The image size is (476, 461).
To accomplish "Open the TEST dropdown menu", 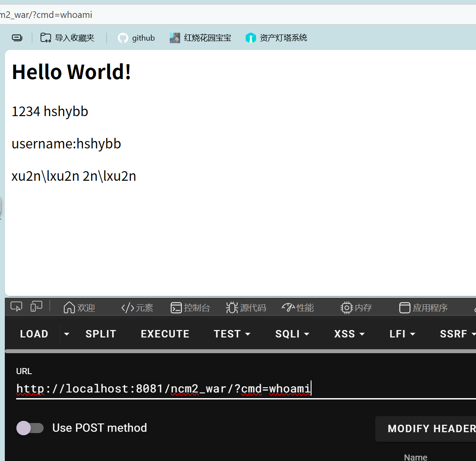I will [232, 334].
